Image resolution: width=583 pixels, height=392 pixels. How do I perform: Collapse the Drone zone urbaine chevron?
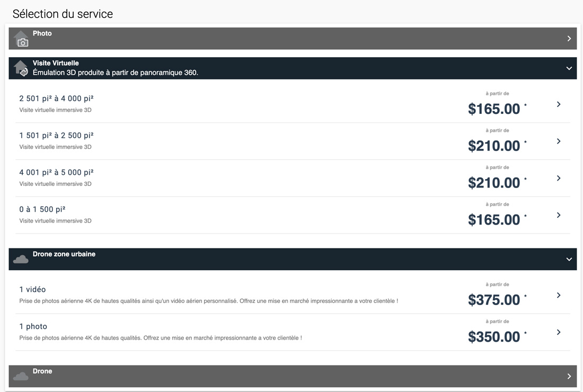click(569, 260)
